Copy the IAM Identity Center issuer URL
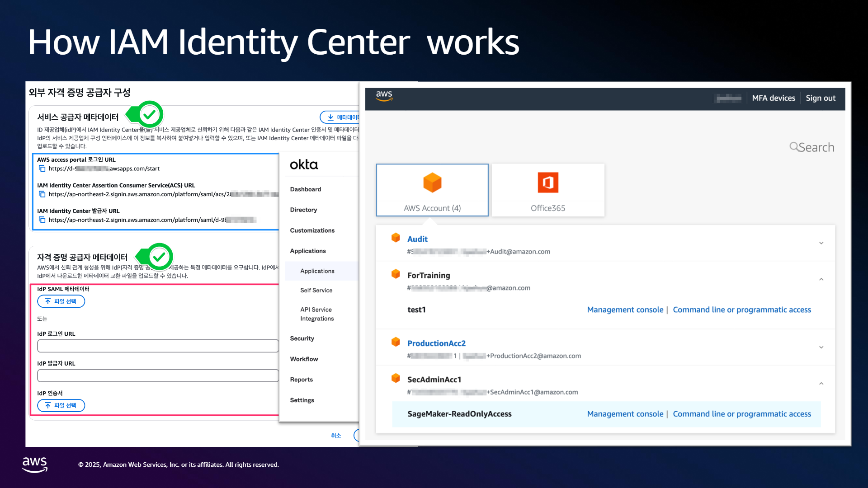The image size is (868, 488). (x=42, y=220)
